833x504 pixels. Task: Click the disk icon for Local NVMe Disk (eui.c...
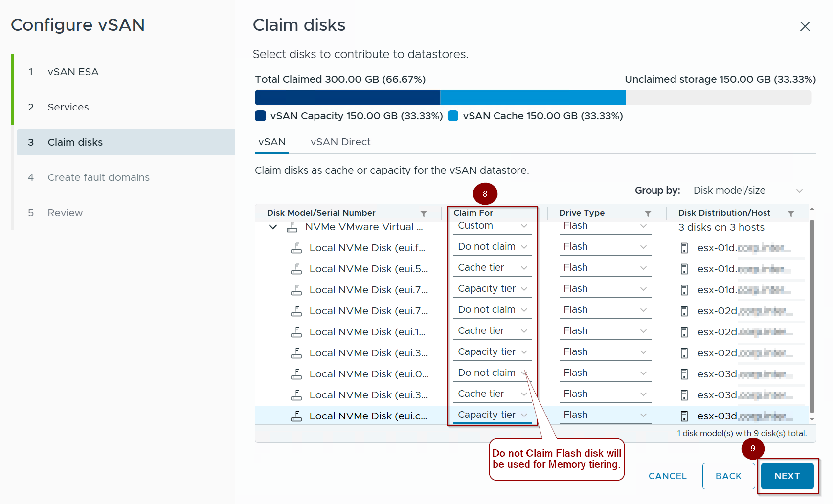pos(296,416)
